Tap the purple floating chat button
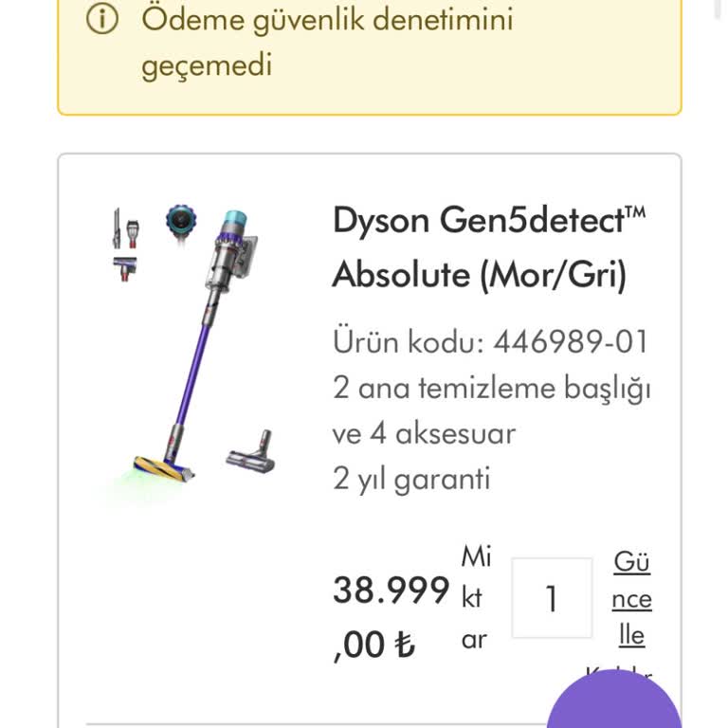Viewport: 728px width, 728px height. coord(614,706)
